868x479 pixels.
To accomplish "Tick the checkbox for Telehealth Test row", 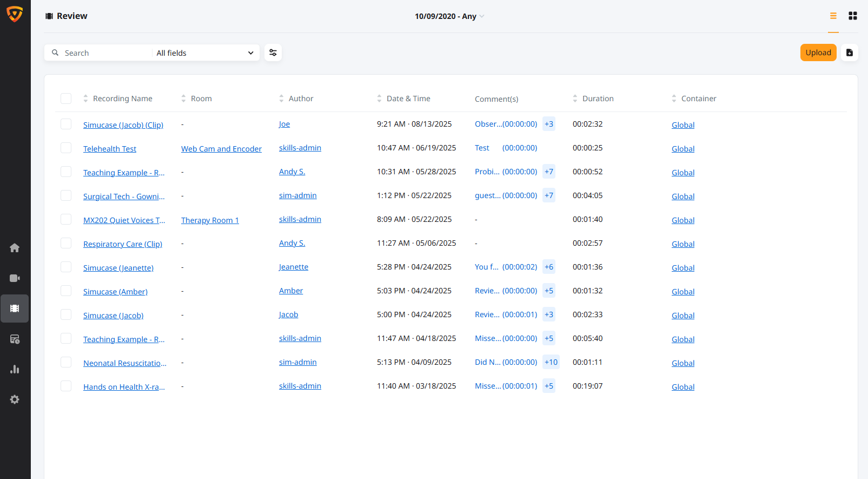I will coord(66,148).
